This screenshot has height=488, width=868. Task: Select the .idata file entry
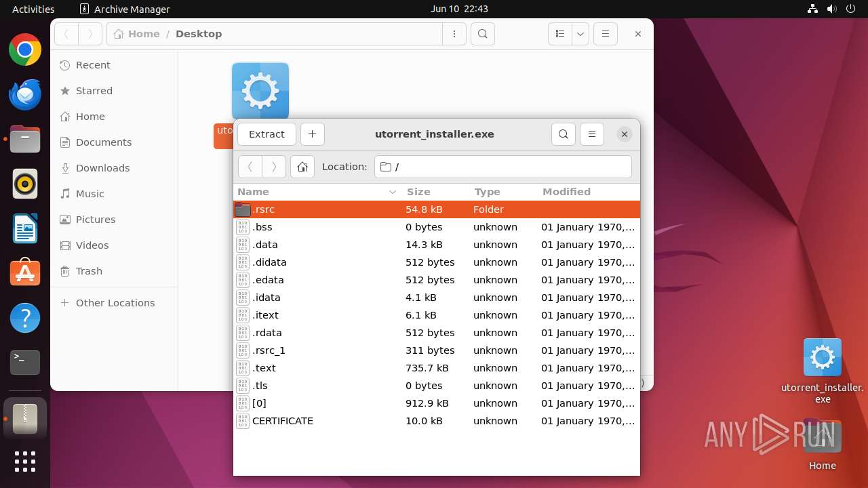coord(437,298)
